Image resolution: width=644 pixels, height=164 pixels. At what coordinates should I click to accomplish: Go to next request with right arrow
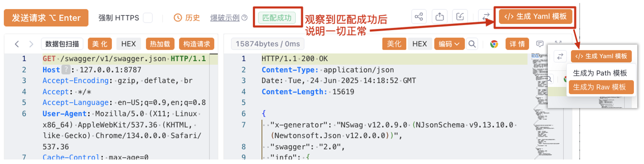(x=31, y=44)
